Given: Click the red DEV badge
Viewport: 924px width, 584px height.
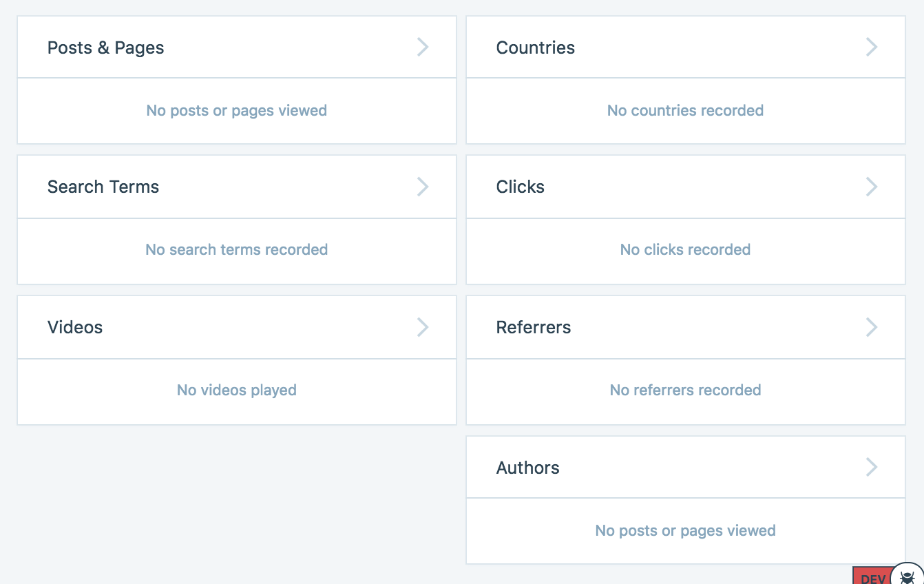Looking at the screenshot, I should [x=872, y=576].
